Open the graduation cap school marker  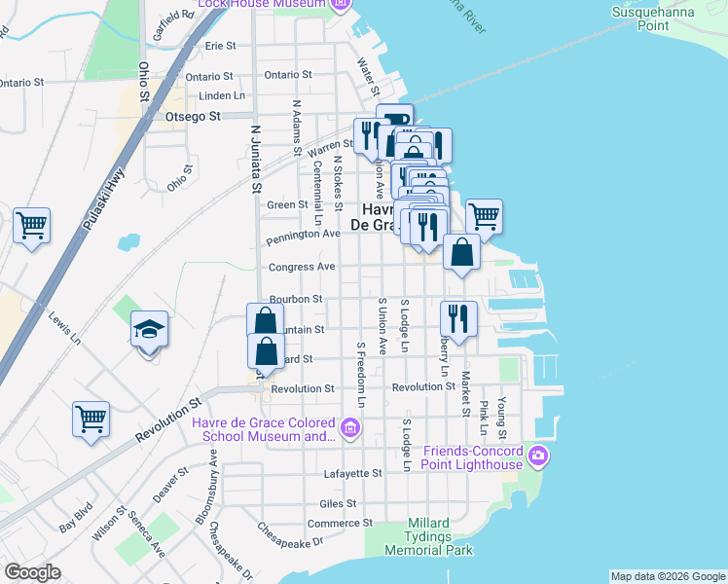pos(149,329)
